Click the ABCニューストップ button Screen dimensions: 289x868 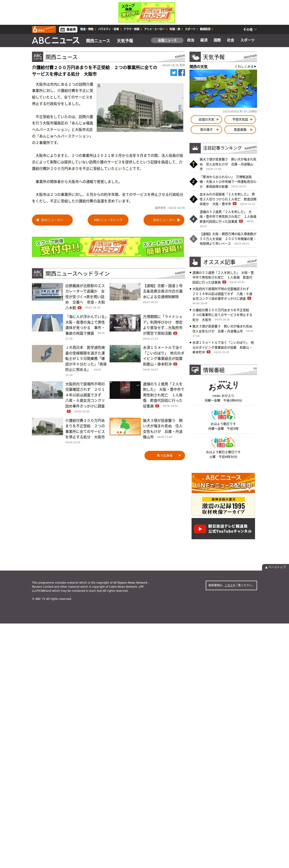click(108, 220)
